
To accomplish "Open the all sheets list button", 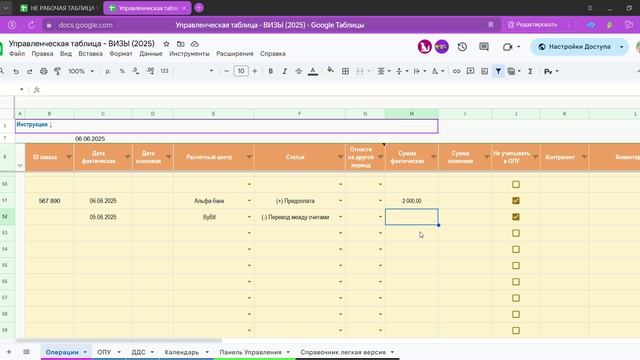I will point(26,352).
